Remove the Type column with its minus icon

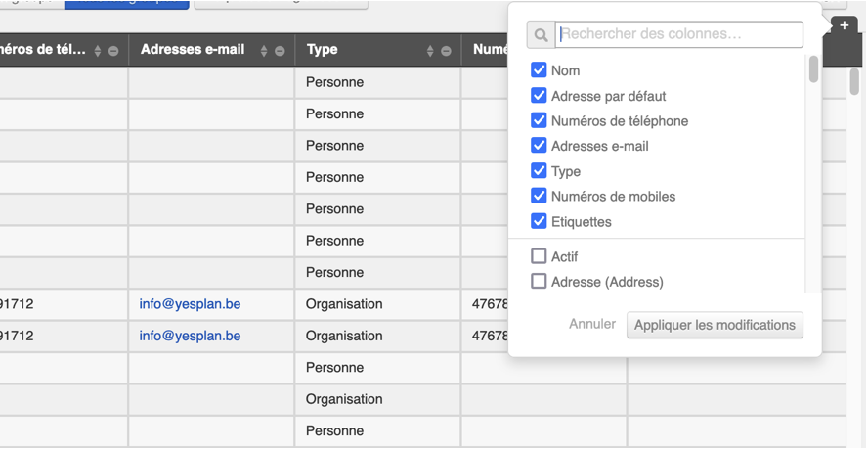pos(446,51)
